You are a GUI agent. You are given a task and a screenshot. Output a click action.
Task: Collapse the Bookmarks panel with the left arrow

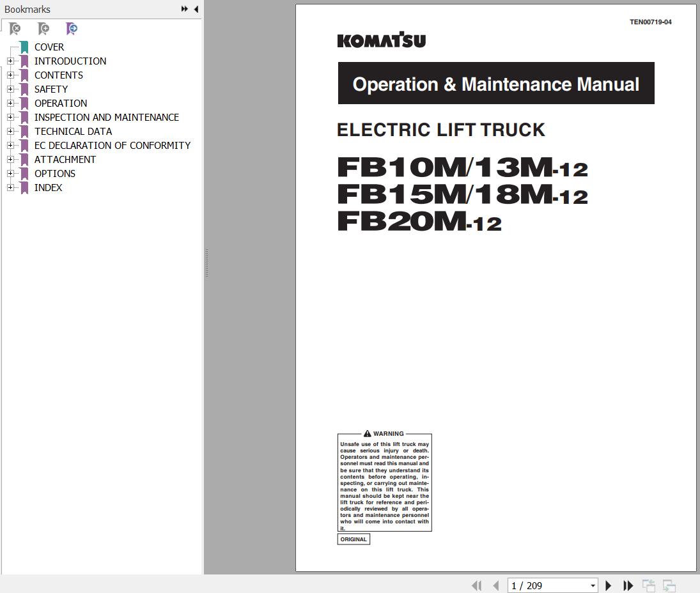tap(196, 9)
